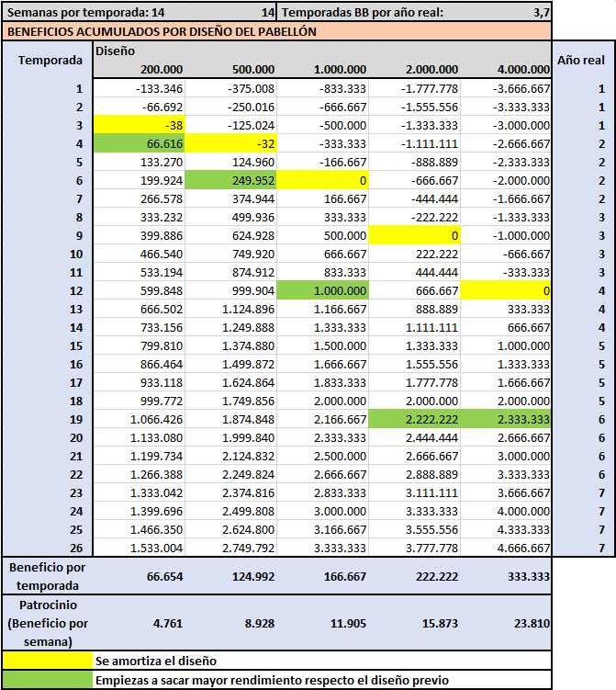Click the green legend color cell
The height and width of the screenshot is (690, 616).
point(48,680)
